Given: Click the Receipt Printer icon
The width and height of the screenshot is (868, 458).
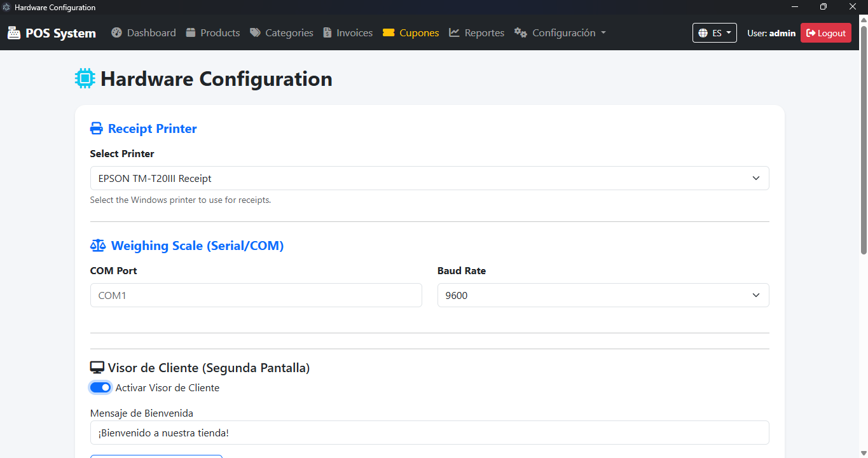Looking at the screenshot, I should click(x=96, y=128).
